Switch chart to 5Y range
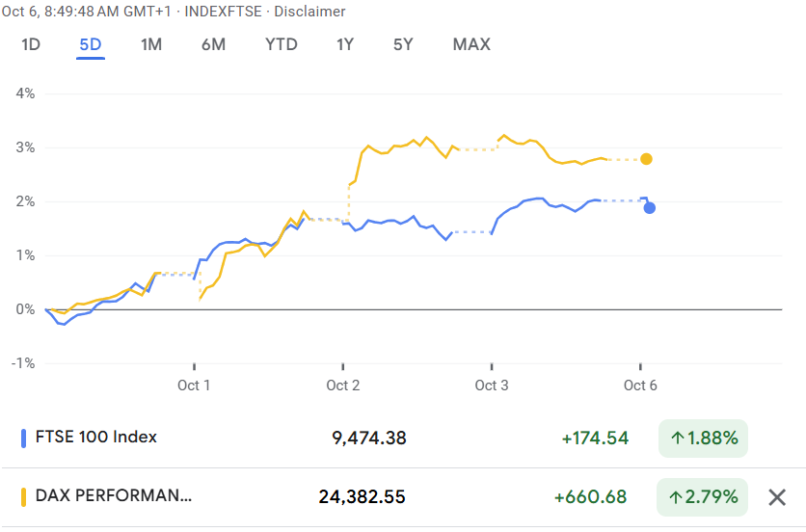This screenshot has width=806, height=532. click(403, 44)
